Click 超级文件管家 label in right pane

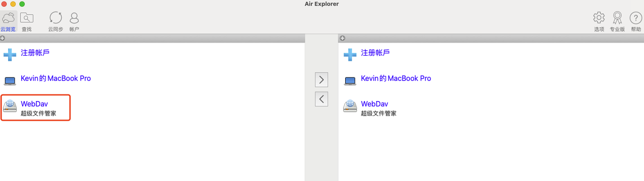[378, 114]
